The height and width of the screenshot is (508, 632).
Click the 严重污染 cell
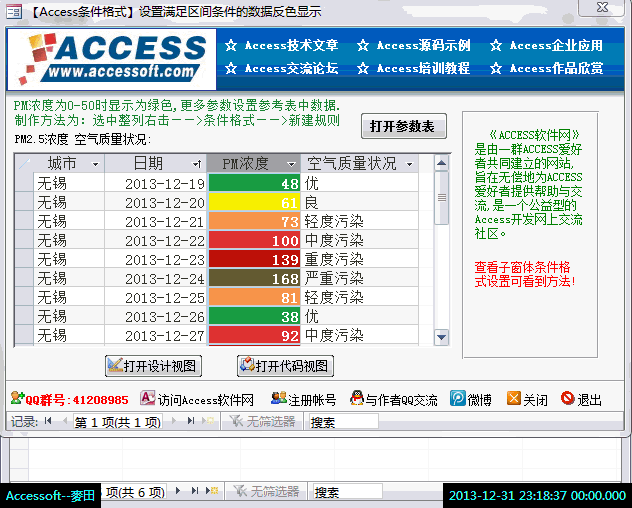(x=360, y=279)
